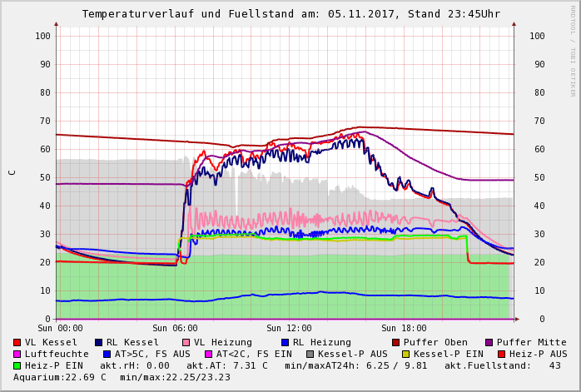Click the dark blue RL Kessel legend swatch
The height and width of the screenshot is (392, 581).
[99, 342]
